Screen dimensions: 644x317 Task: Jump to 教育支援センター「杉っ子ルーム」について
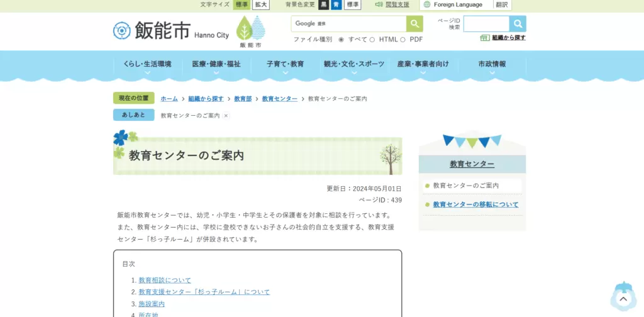[204, 292]
